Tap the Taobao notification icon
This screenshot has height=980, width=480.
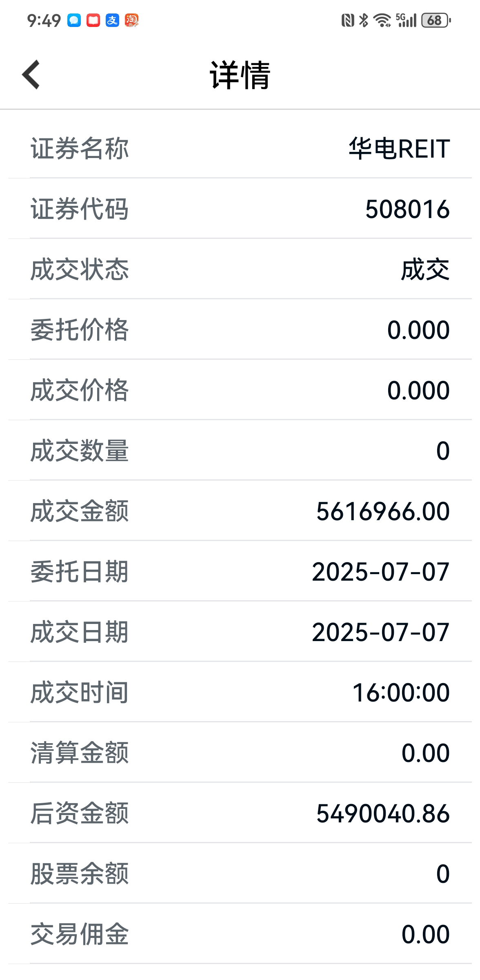(x=132, y=20)
